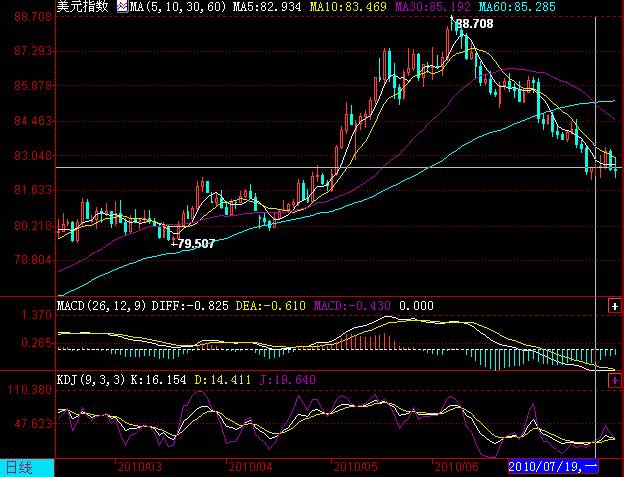624x477 pixels.
Task: Click the DIFF:-0.825 value
Action: [190, 306]
